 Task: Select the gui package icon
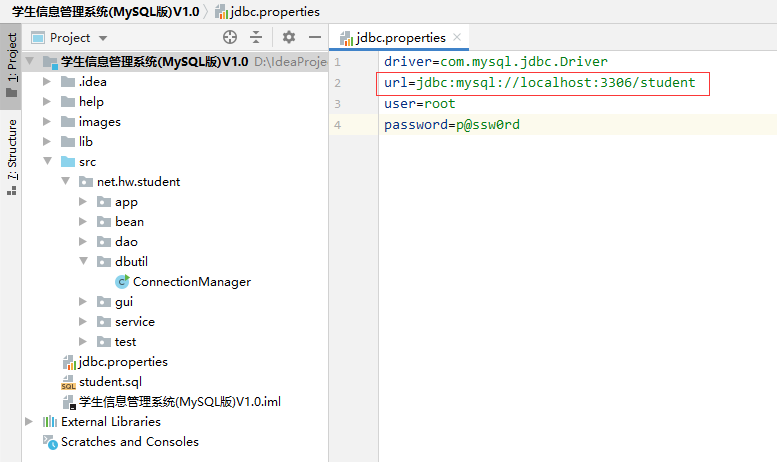[x=104, y=302]
